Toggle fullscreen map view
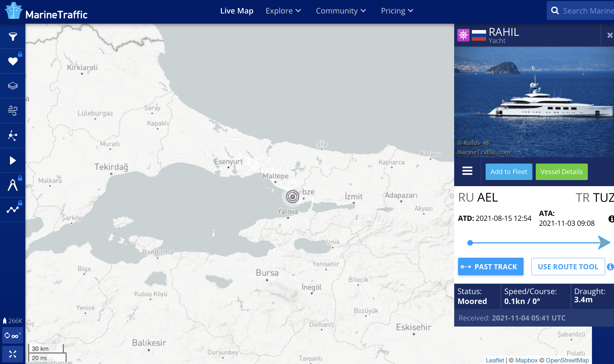Screen dimensions: 614x364 tap(13, 354)
